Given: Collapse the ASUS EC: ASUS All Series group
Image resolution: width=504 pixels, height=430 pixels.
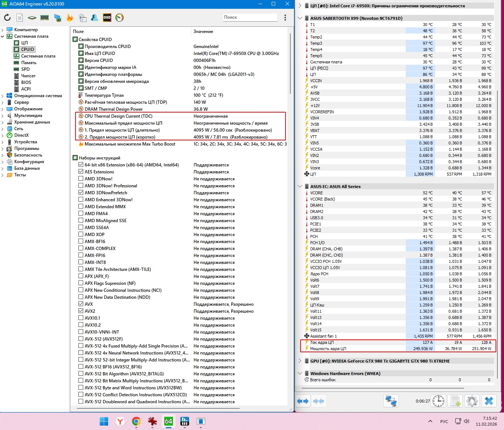Looking at the screenshot, I should (x=300, y=186).
